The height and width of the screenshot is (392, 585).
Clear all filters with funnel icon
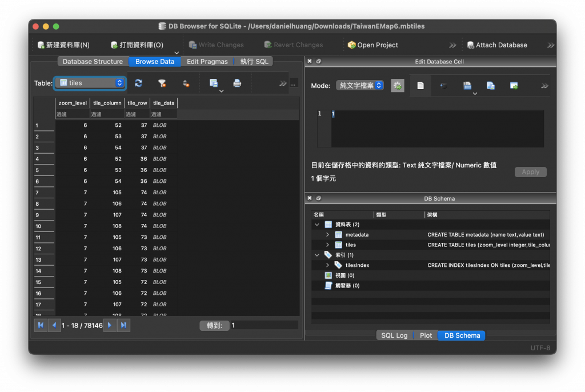pos(162,83)
